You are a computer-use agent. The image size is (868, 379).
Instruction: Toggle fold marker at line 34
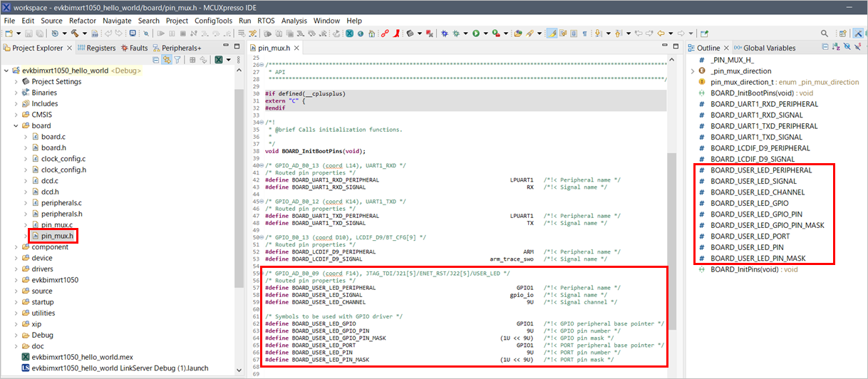tap(261, 123)
